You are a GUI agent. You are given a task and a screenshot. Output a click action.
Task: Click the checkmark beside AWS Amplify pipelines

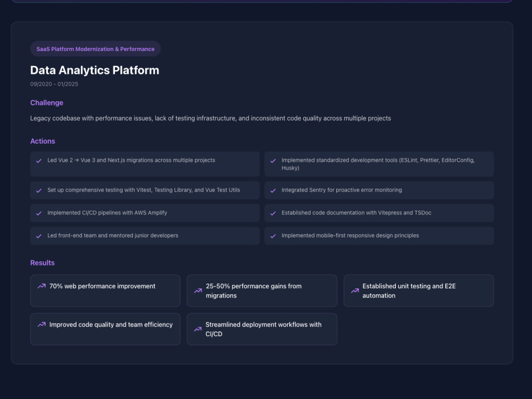39,213
